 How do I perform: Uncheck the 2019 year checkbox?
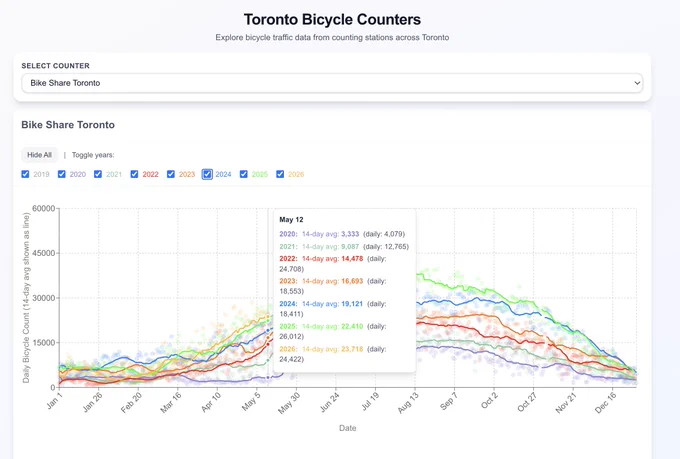pyautogui.click(x=25, y=174)
